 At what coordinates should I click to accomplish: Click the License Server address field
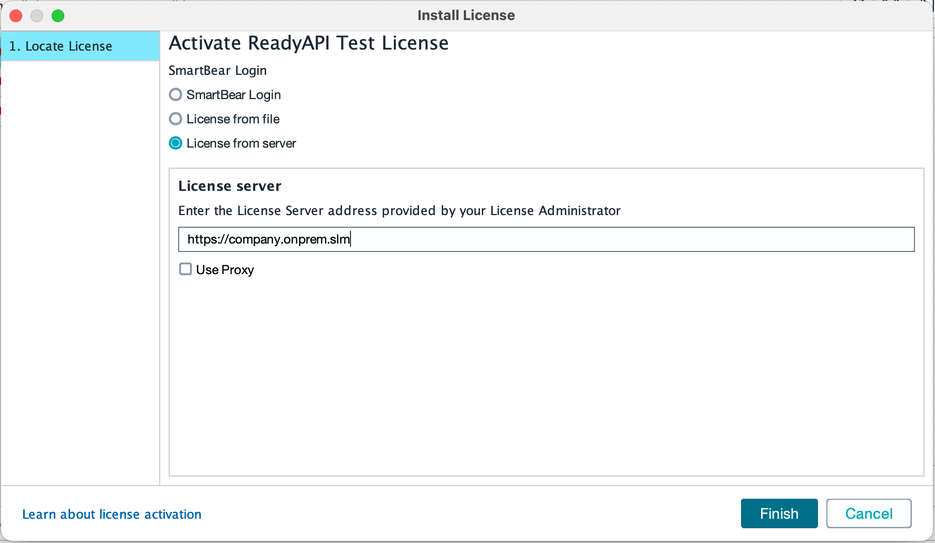[x=546, y=240]
